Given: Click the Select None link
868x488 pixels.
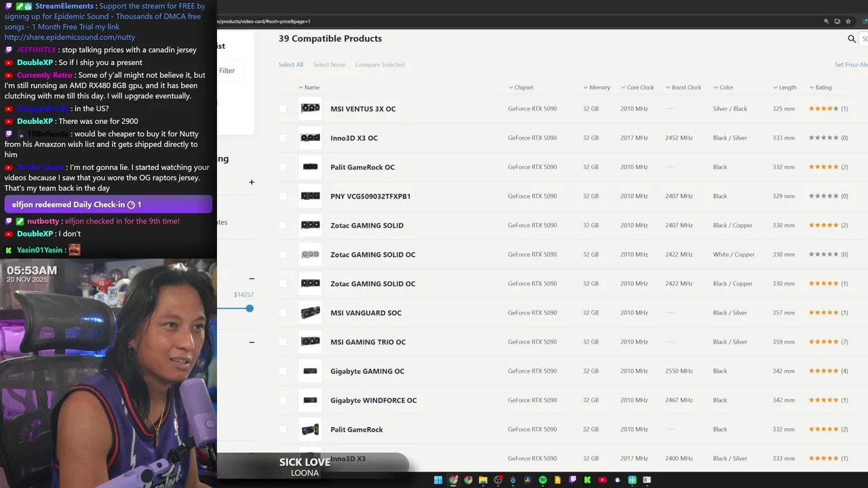Looking at the screenshot, I should [x=329, y=64].
